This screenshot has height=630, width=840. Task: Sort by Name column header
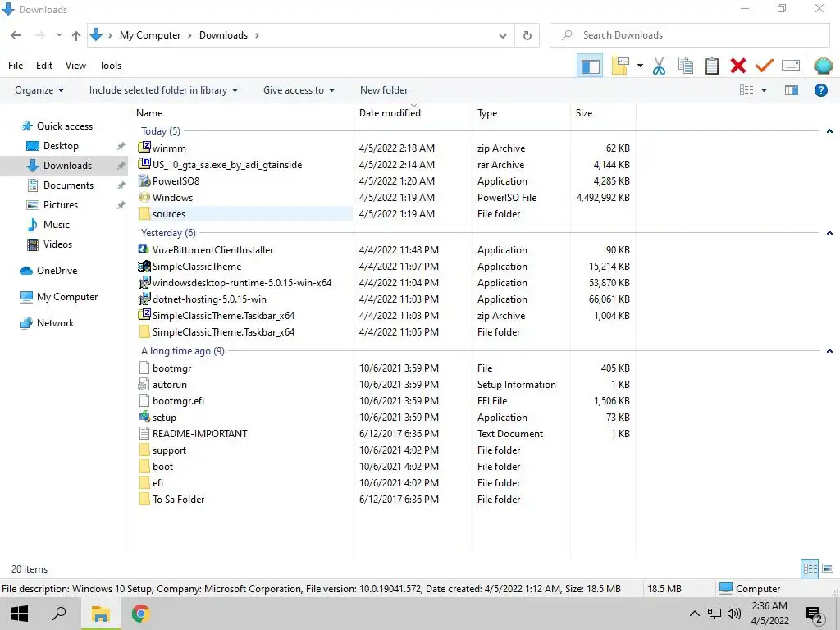coord(149,113)
